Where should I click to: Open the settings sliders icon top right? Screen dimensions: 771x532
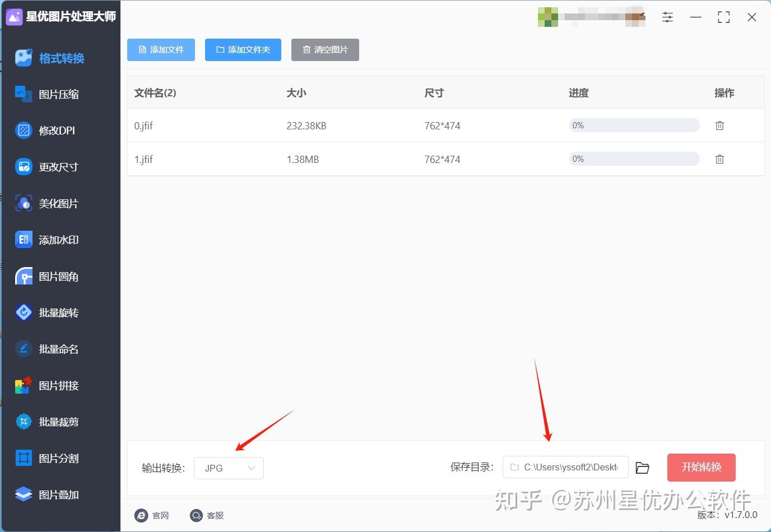coord(667,17)
